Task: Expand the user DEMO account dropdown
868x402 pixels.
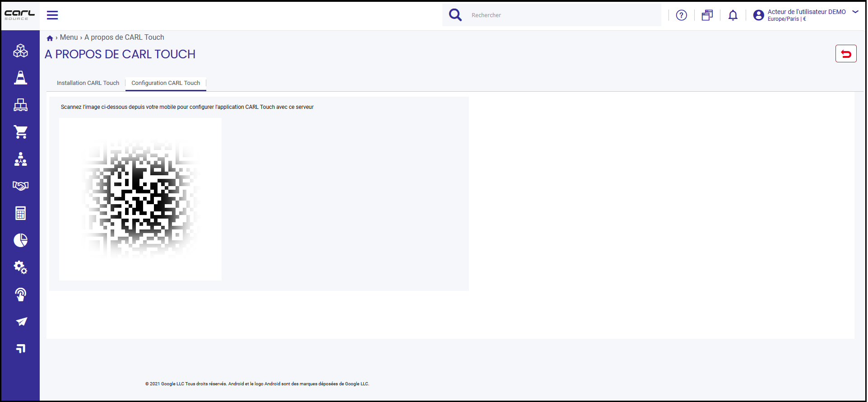Action: 855,12
